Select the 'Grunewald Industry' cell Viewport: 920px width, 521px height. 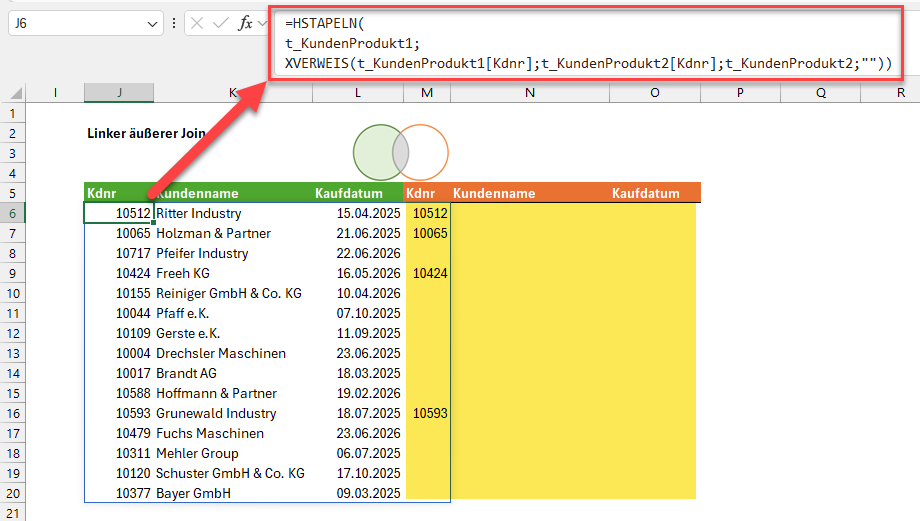pos(233,413)
